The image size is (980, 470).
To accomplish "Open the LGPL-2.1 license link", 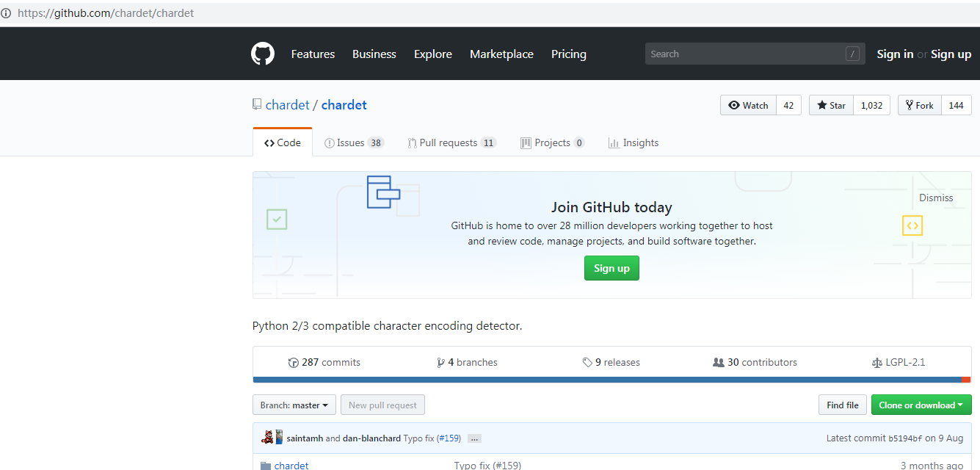I will [899, 363].
